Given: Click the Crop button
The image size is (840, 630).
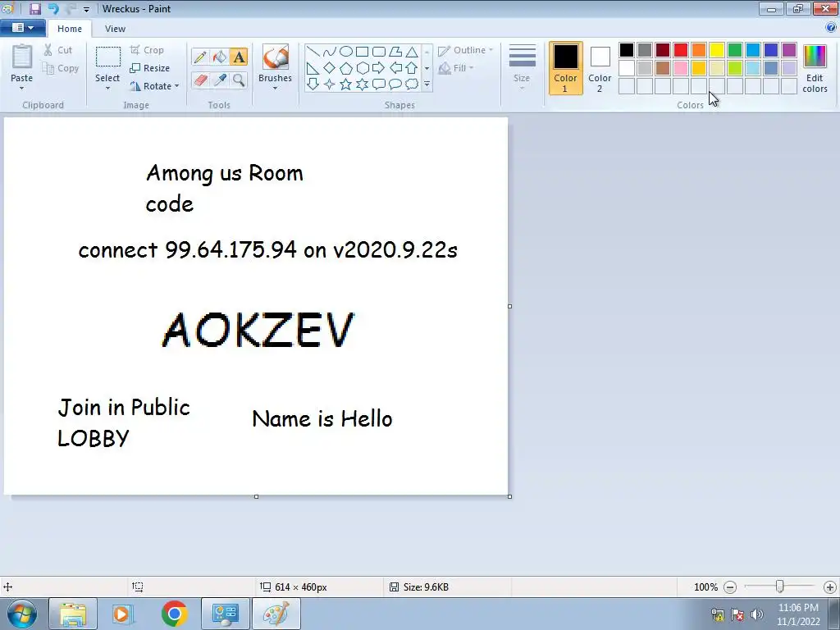Looking at the screenshot, I should click(x=147, y=50).
